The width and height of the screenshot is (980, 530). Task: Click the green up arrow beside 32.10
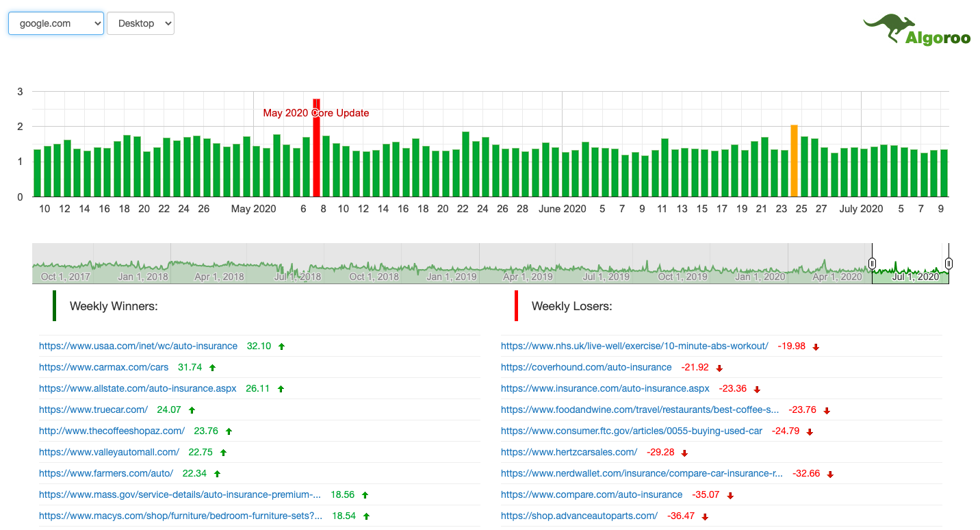tap(281, 346)
